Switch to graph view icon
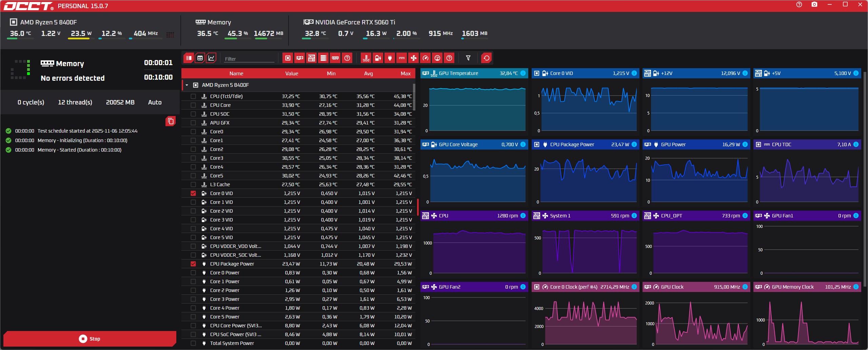868x350 pixels. 211,58
